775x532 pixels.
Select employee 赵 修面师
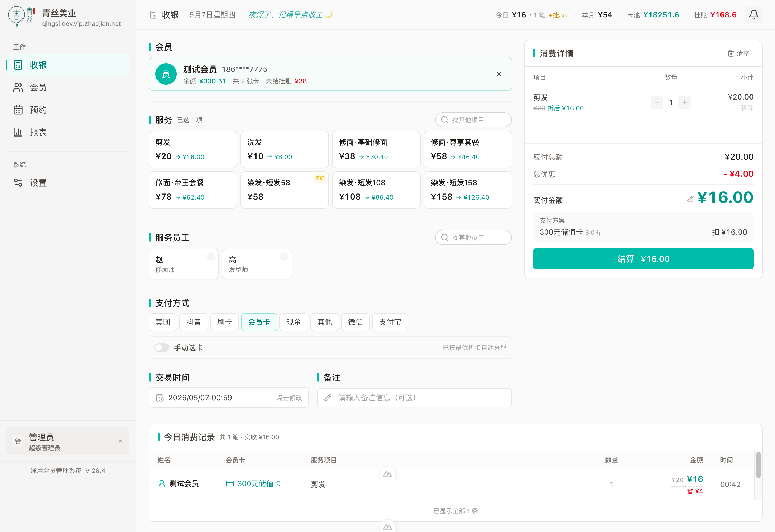coord(183,264)
